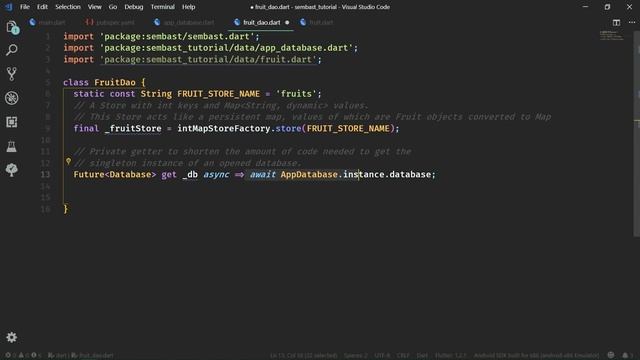This screenshot has height=360, width=640.
Task: Open the Source Control view
Action: 12,74
